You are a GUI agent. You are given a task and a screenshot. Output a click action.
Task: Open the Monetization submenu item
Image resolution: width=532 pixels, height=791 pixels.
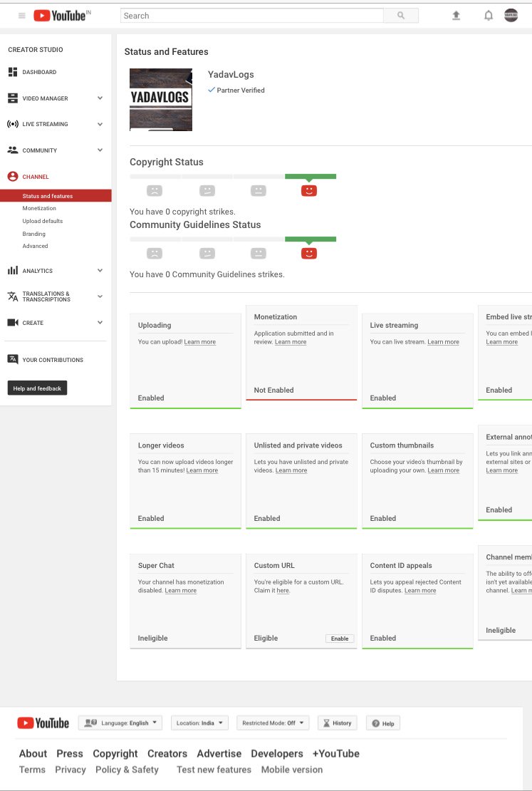(x=39, y=208)
